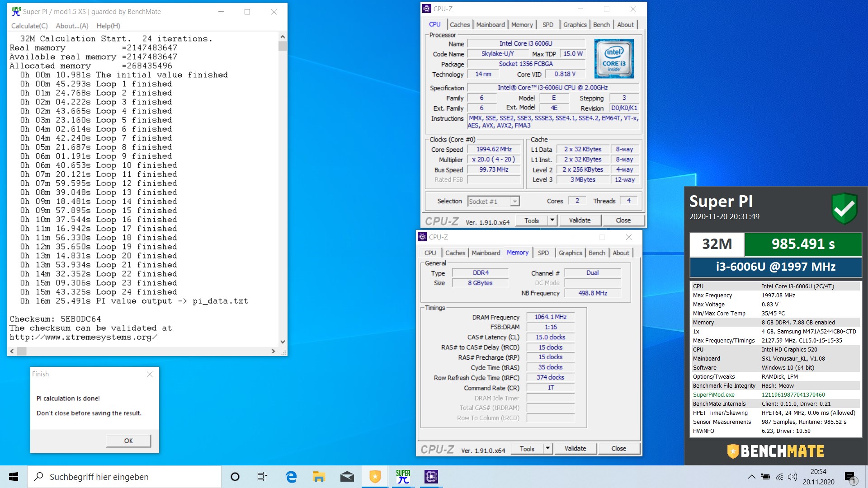The height and width of the screenshot is (488, 868).
Task: Click the Super PI title bar icon
Action: tap(16, 11)
